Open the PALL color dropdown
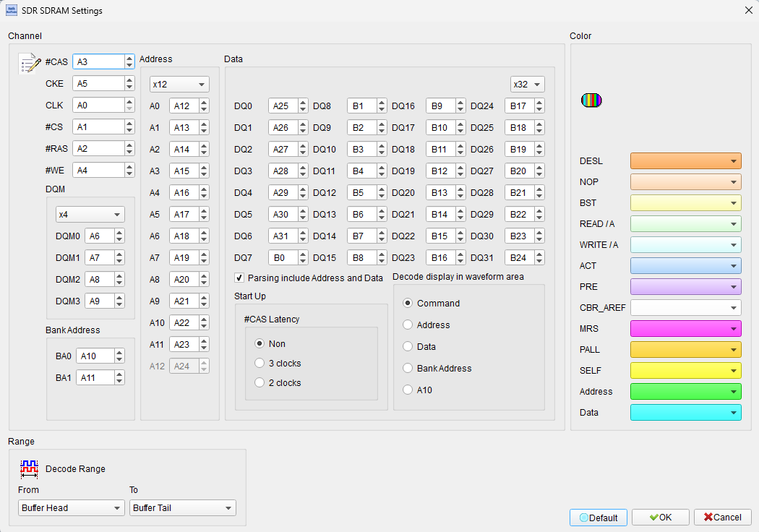 pyautogui.click(x=685, y=350)
